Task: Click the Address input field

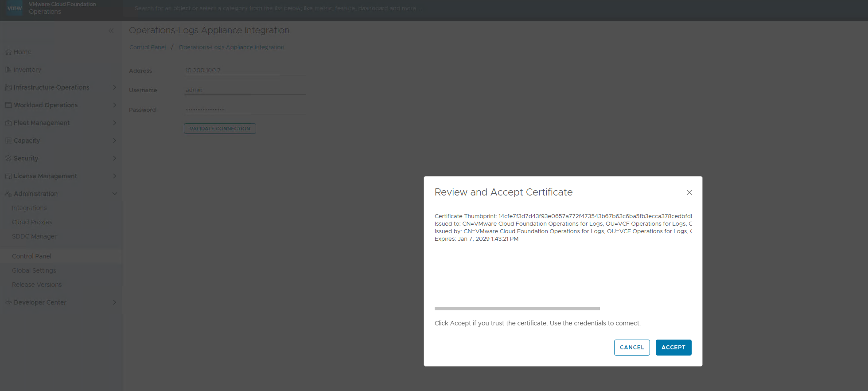Action: (x=245, y=70)
